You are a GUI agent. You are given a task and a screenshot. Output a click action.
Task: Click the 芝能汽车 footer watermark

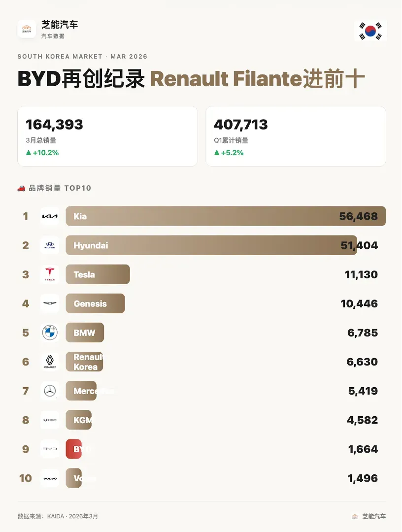click(x=369, y=516)
